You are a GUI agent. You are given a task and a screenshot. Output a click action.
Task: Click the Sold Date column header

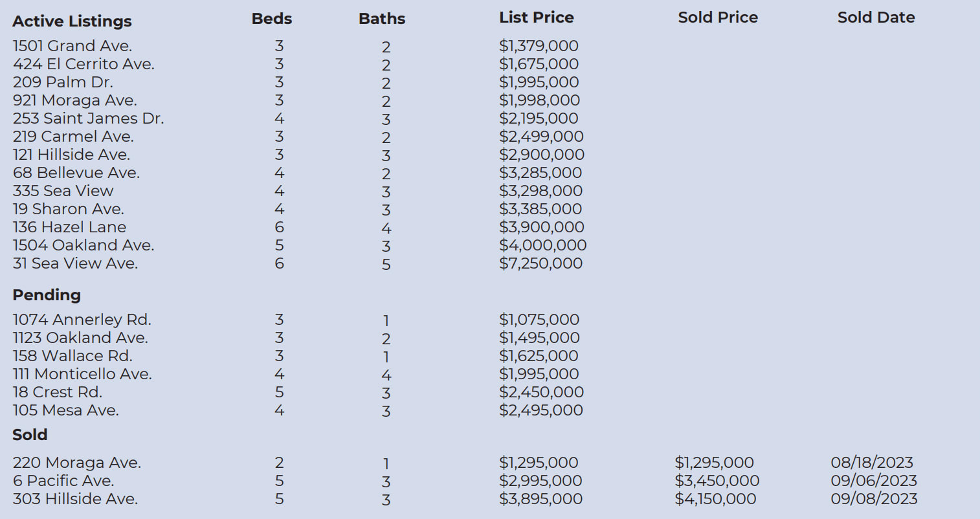[x=876, y=17]
